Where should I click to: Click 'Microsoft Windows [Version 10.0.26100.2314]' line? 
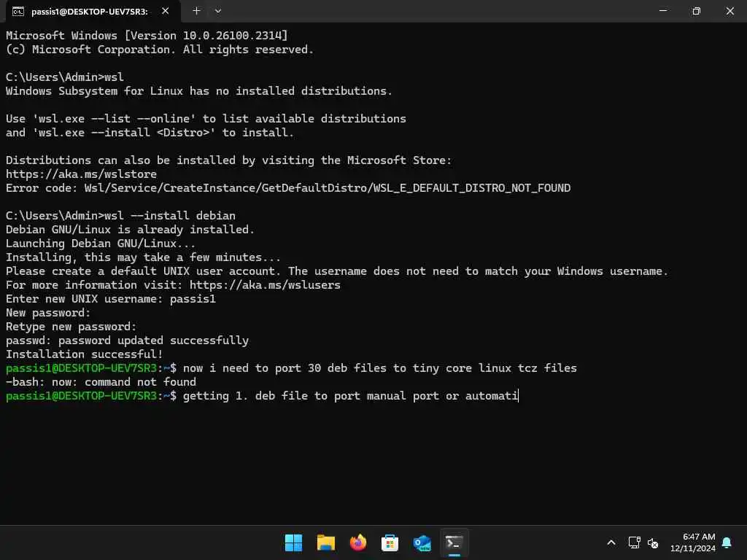pos(147,36)
